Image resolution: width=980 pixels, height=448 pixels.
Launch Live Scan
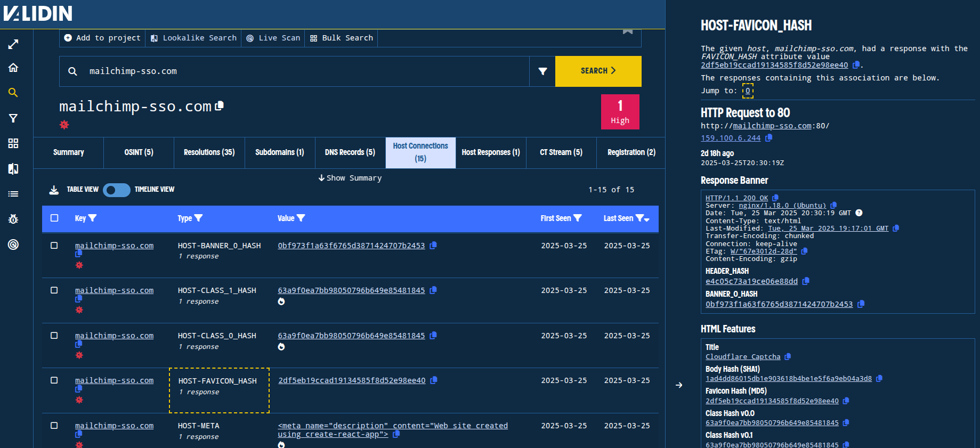273,38
